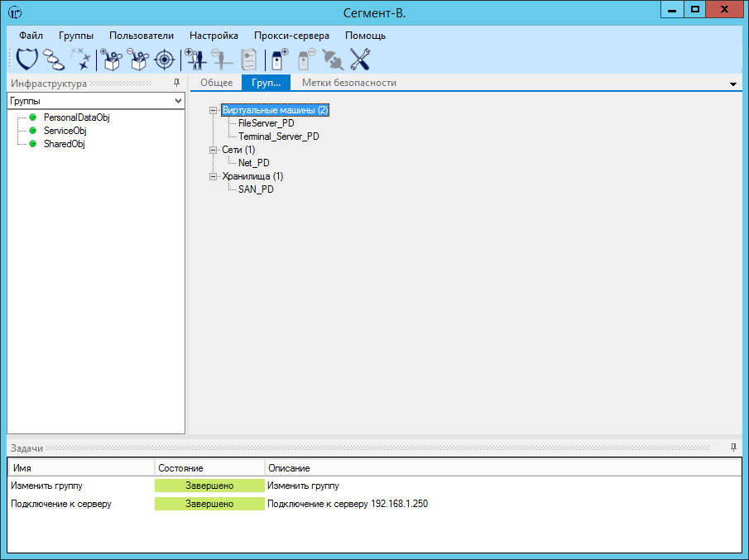Viewport: 749px width, 560px height.
Task: Collapse the Виртуальные машины (2) node
Action: 213,110
